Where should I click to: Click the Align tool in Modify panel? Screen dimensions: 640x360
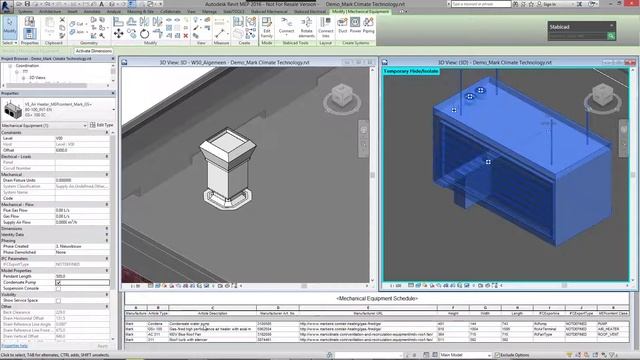[118, 21]
